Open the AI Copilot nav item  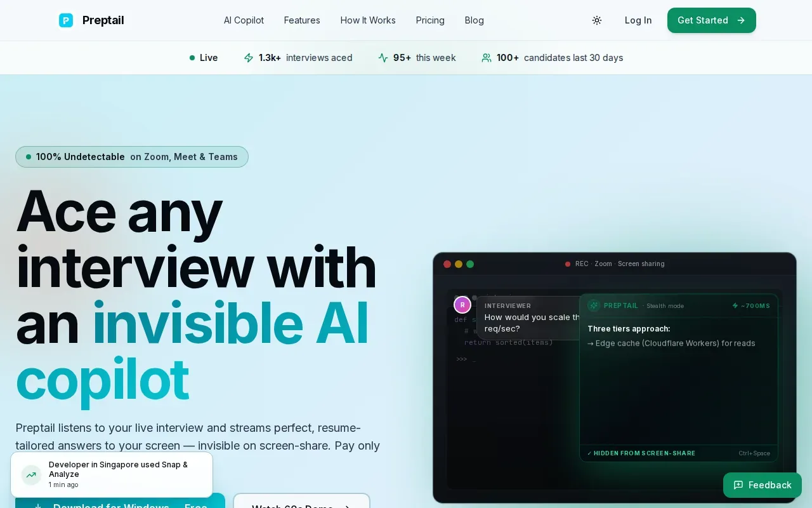click(244, 20)
